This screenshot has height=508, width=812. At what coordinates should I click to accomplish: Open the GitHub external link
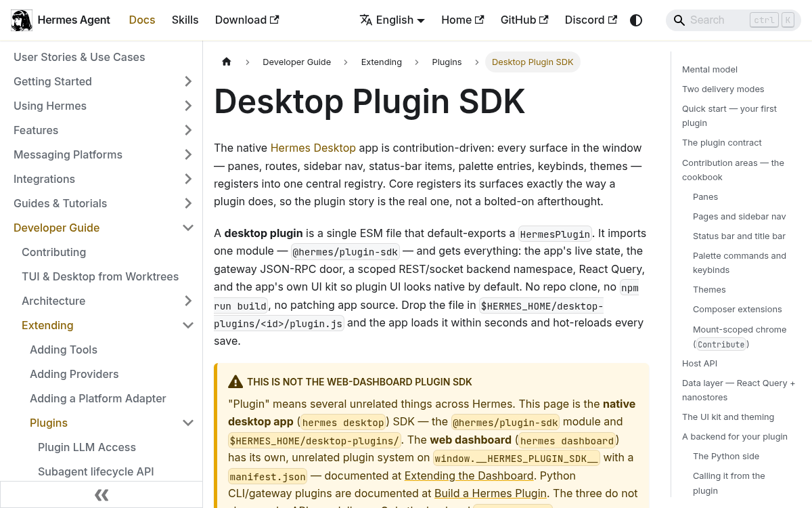tap(524, 20)
